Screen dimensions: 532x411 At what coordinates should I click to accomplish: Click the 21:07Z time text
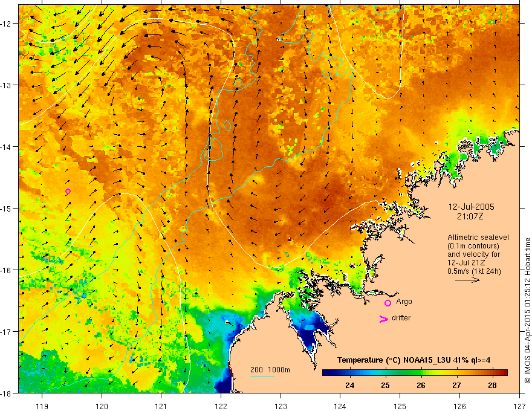pos(470,216)
